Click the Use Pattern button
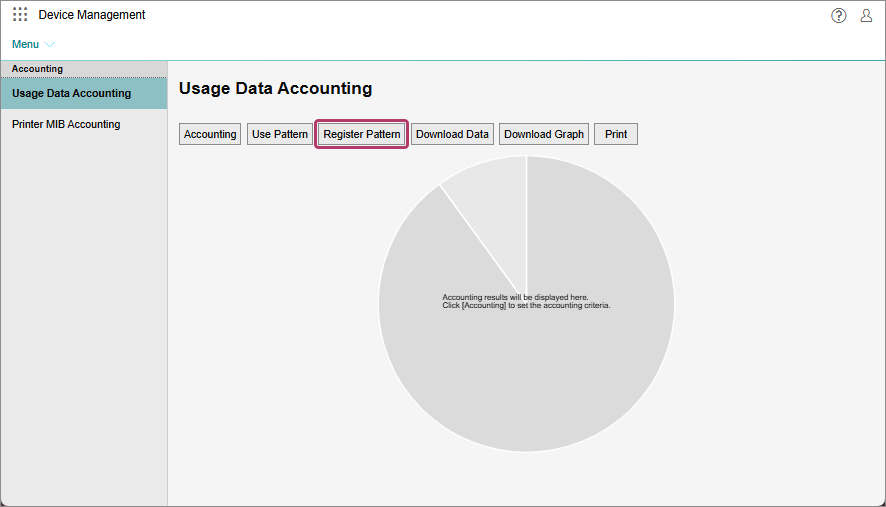 coord(280,134)
